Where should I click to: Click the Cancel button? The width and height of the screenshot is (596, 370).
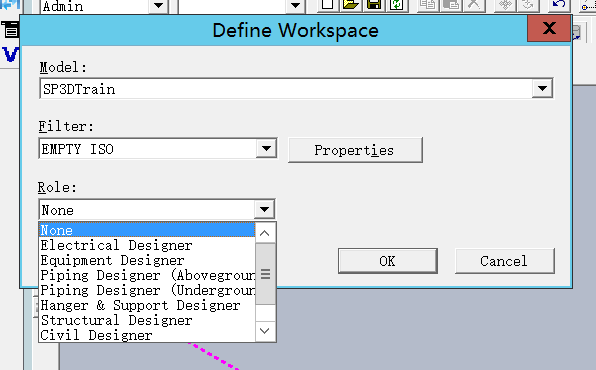tap(505, 261)
